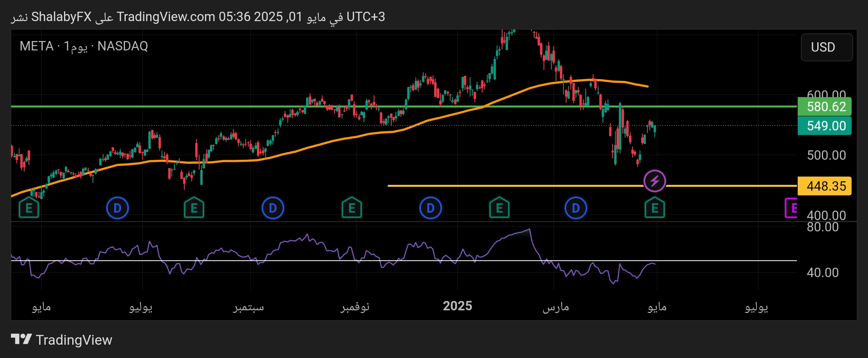This screenshot has height=358, width=868.
Task: Click the green 580.62 price label
Action: pyautogui.click(x=824, y=106)
